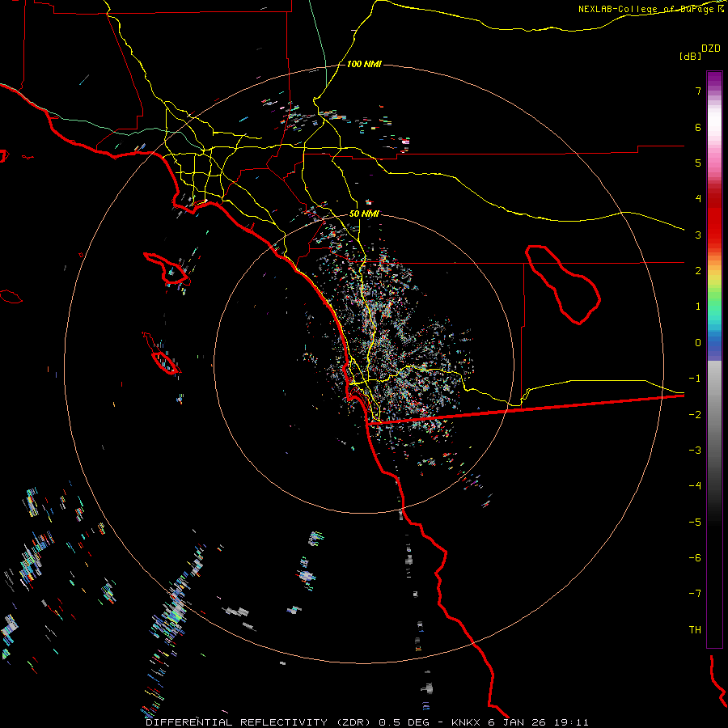Click the -2 value on the scale
Image resolution: width=728 pixels, height=728 pixels.
(x=695, y=415)
